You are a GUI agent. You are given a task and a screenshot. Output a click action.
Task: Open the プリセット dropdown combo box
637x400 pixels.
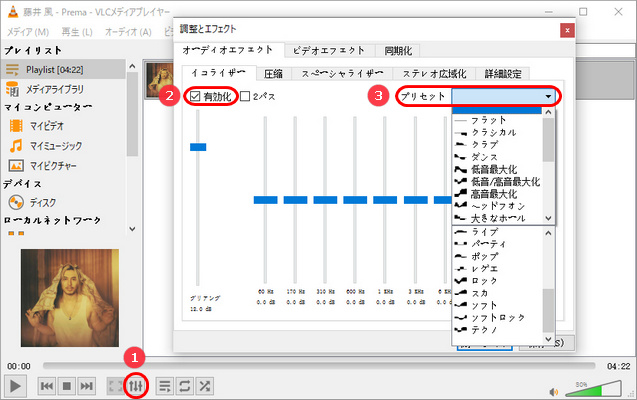click(503, 96)
